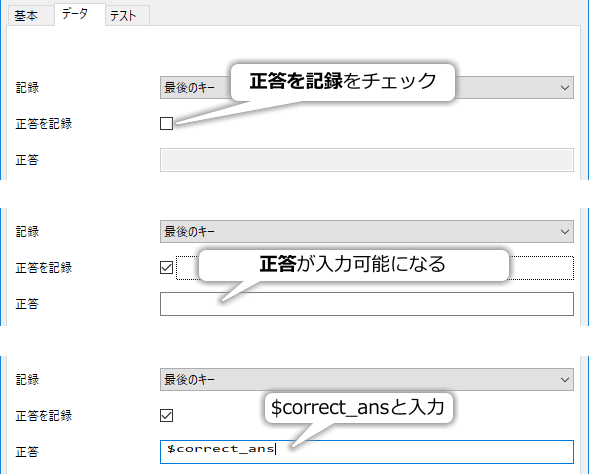The image size is (600, 475).
Task: Select the データ tab
Action: click(80, 15)
